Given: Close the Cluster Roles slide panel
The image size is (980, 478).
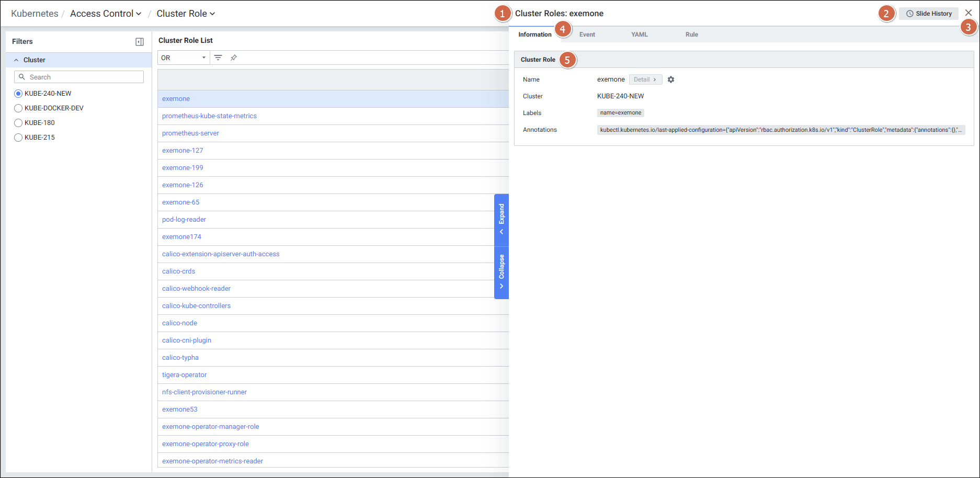Looking at the screenshot, I should 968,13.
